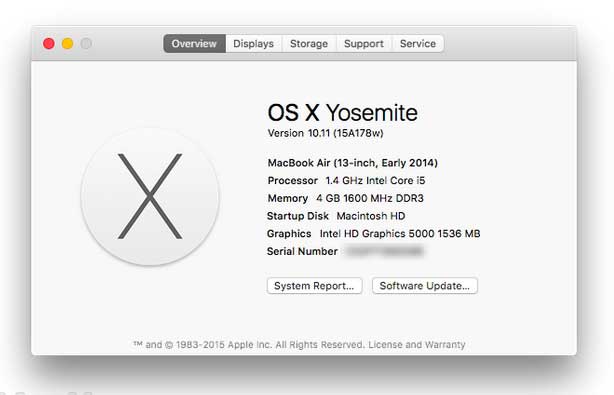Screen dimensions: 614x395
Task: Click the Serial Number label
Action: 302,251
